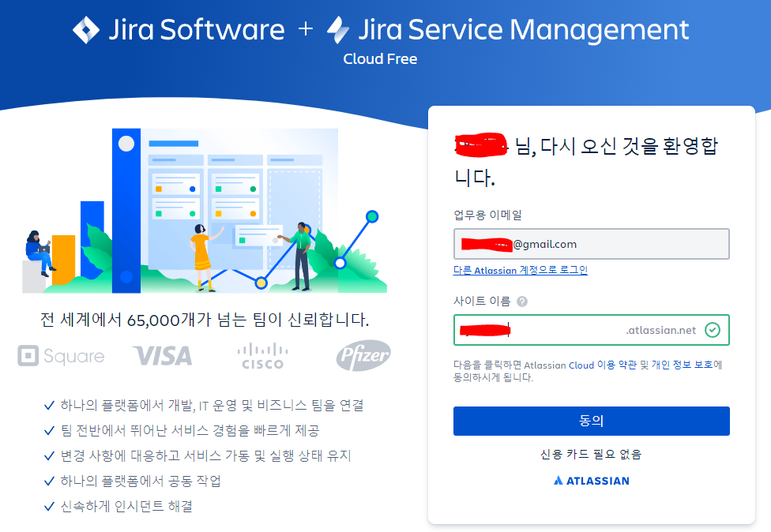Click the 신용 카드 필요 없음 text
Viewport: 771px width, 532px height.
(591, 452)
